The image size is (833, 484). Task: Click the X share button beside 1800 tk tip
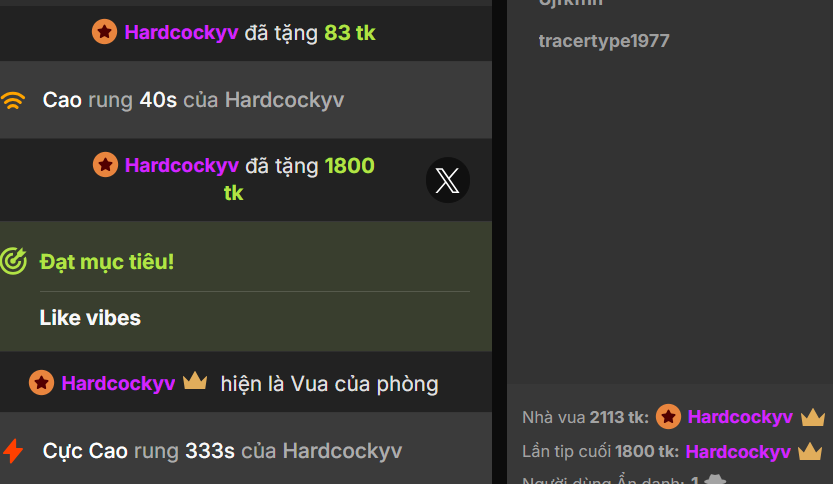click(447, 180)
